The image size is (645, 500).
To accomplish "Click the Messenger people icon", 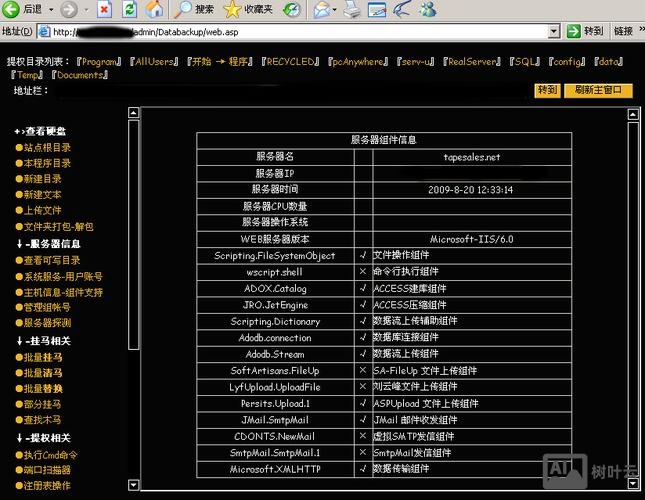I will 428,9.
